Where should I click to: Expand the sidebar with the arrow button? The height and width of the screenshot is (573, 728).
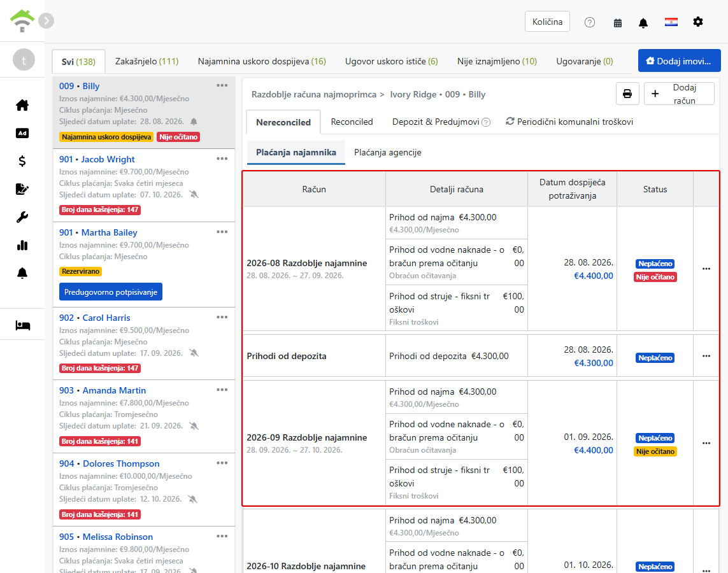[46, 20]
